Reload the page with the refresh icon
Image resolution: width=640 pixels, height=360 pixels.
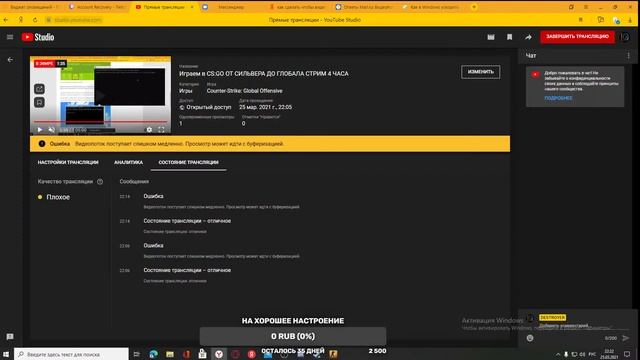point(35,20)
